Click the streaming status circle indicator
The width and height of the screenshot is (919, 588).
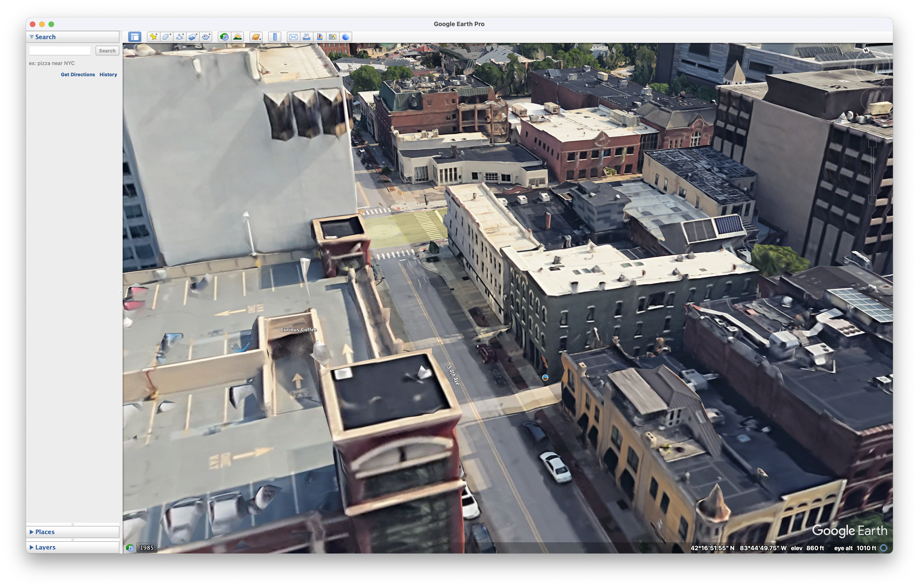884,548
